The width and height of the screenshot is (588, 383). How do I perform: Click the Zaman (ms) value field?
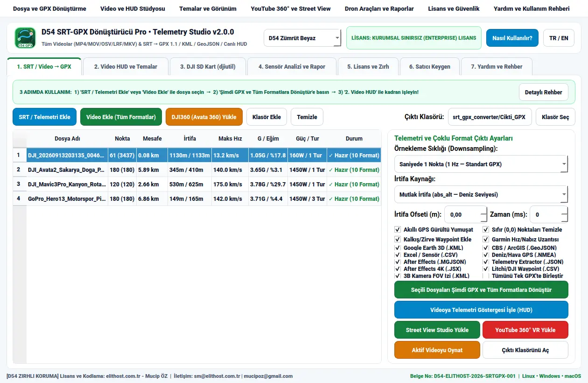[x=549, y=214]
